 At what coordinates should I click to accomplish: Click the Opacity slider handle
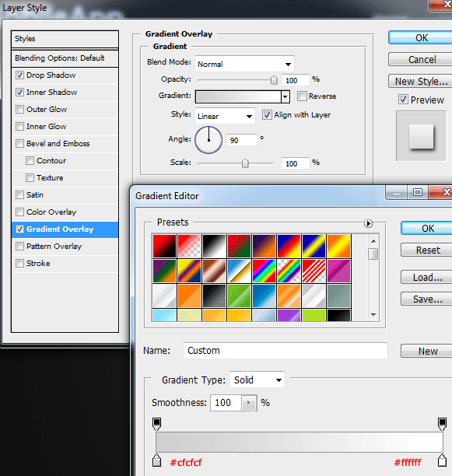coord(274,80)
